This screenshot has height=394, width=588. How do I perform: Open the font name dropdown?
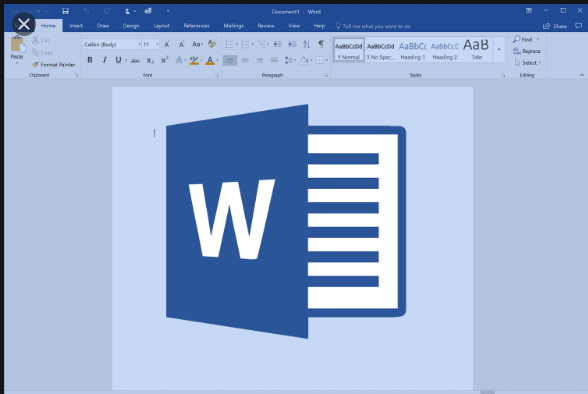[x=139, y=44]
